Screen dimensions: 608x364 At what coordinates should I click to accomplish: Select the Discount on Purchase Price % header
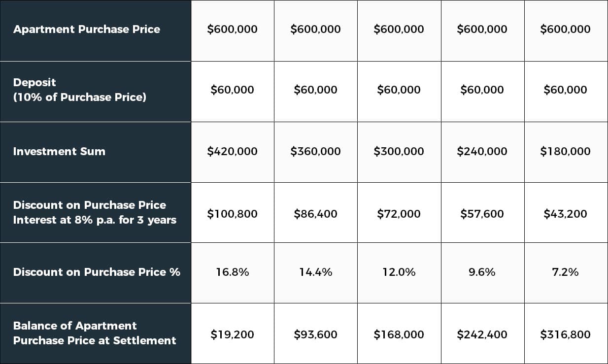click(x=95, y=273)
